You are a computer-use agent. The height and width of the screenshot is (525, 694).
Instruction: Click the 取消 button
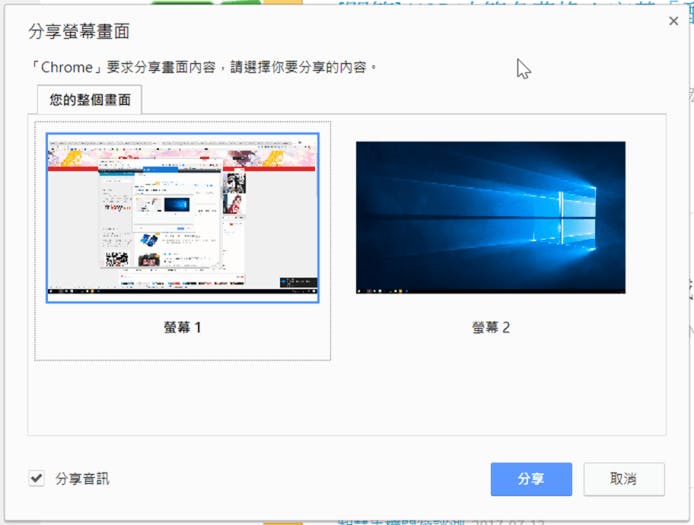pyautogui.click(x=624, y=479)
